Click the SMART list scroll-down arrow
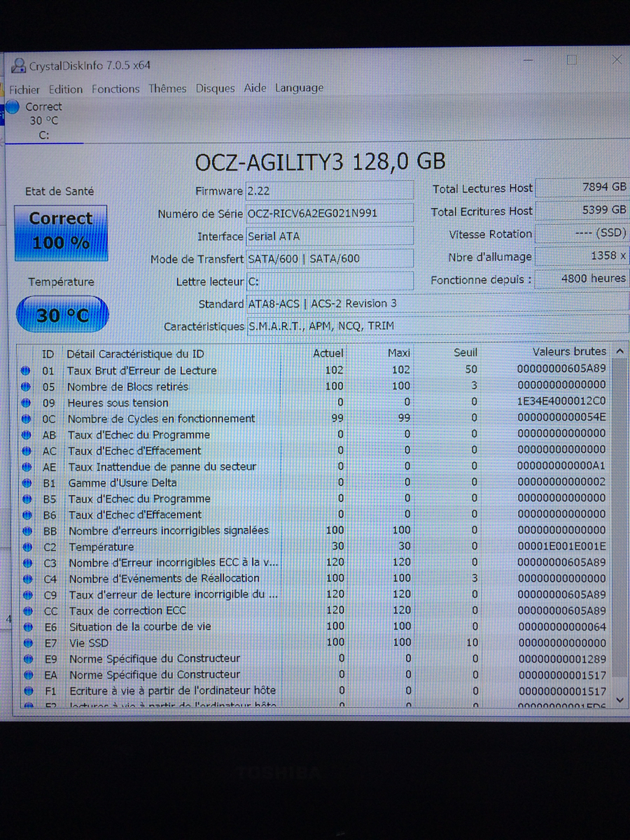This screenshot has width=630, height=840. pyautogui.click(x=619, y=699)
